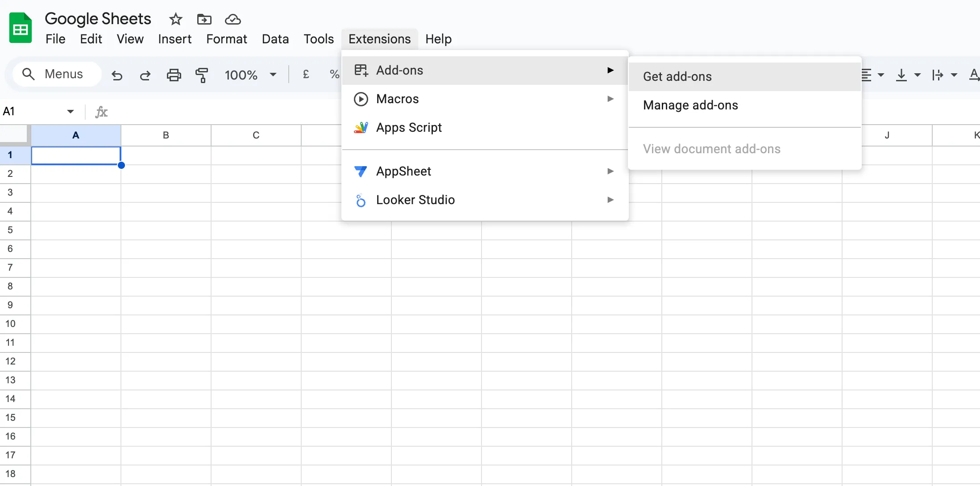Open the Name box dropdown arrow
980x486 pixels.
[71, 111]
